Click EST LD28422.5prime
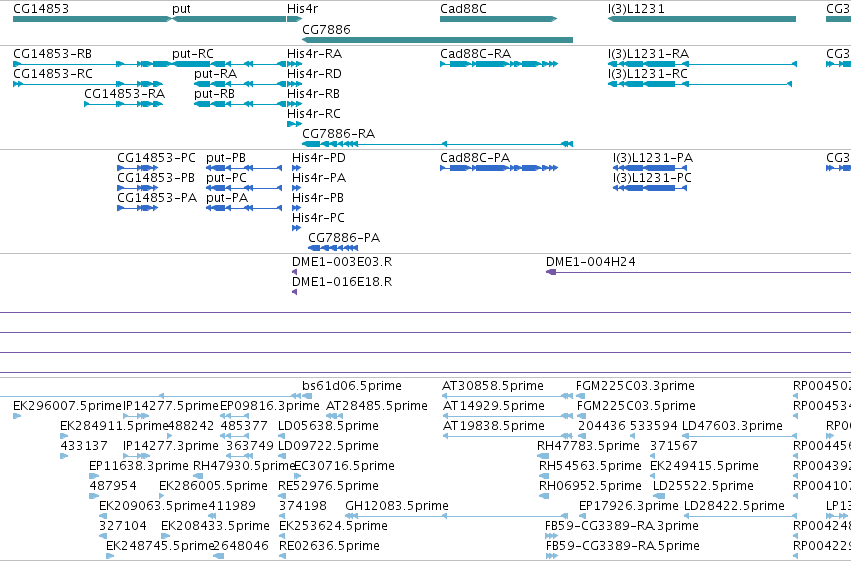Image resolution: width=851 pixels, height=561 pixels. [734, 506]
